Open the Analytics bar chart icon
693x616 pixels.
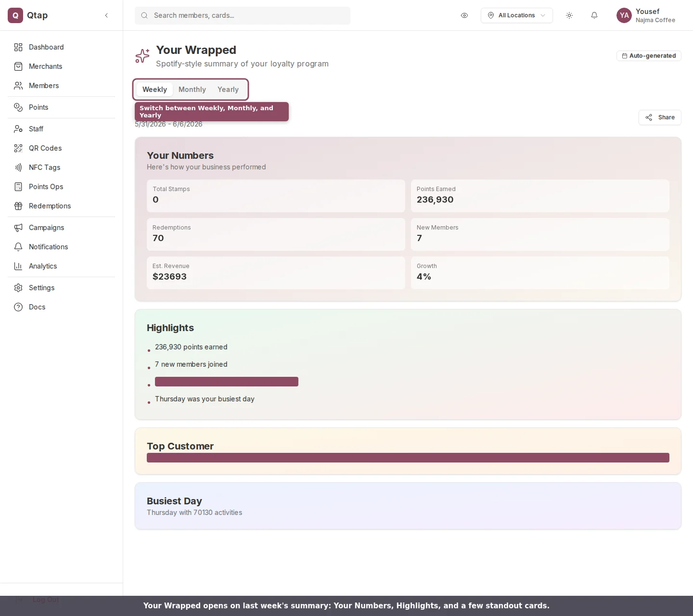[18, 266]
